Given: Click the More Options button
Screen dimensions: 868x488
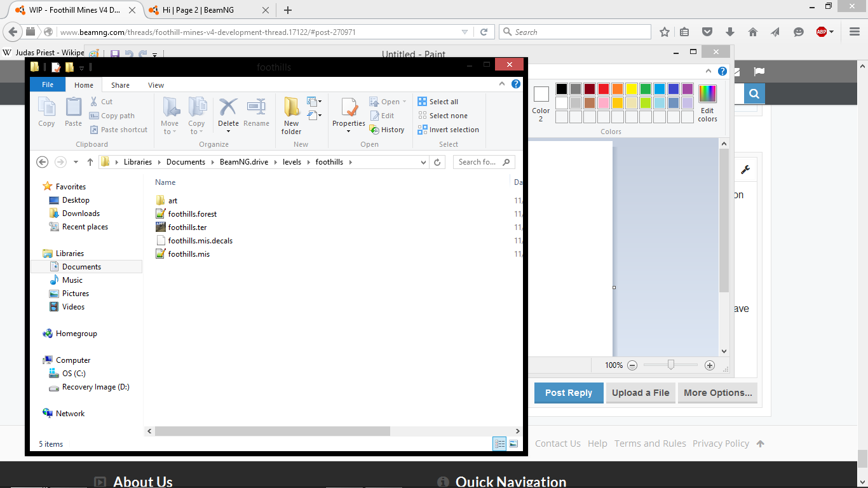Looking at the screenshot, I should 717,393.
